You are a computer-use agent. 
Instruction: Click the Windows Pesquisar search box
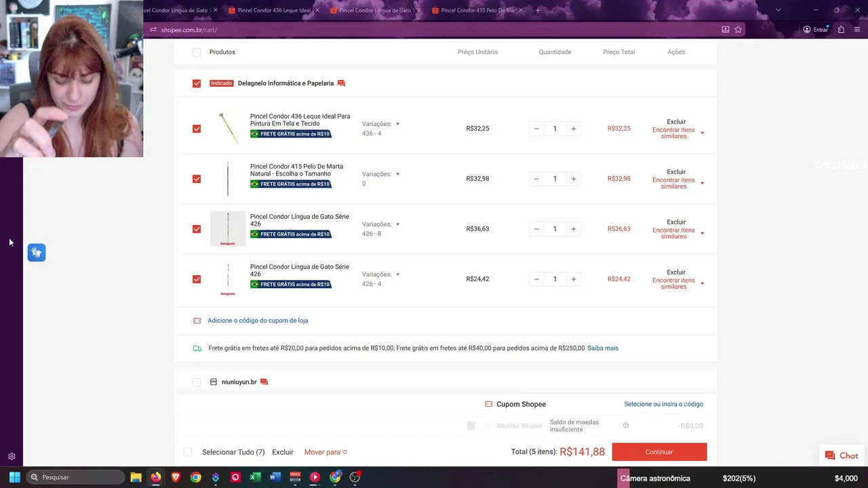75,477
